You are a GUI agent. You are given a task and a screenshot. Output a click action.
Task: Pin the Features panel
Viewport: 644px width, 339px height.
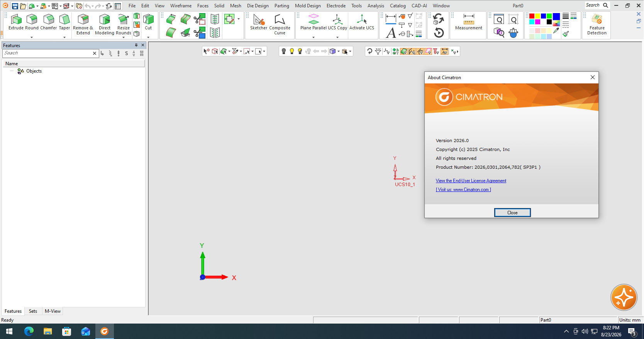click(x=136, y=45)
